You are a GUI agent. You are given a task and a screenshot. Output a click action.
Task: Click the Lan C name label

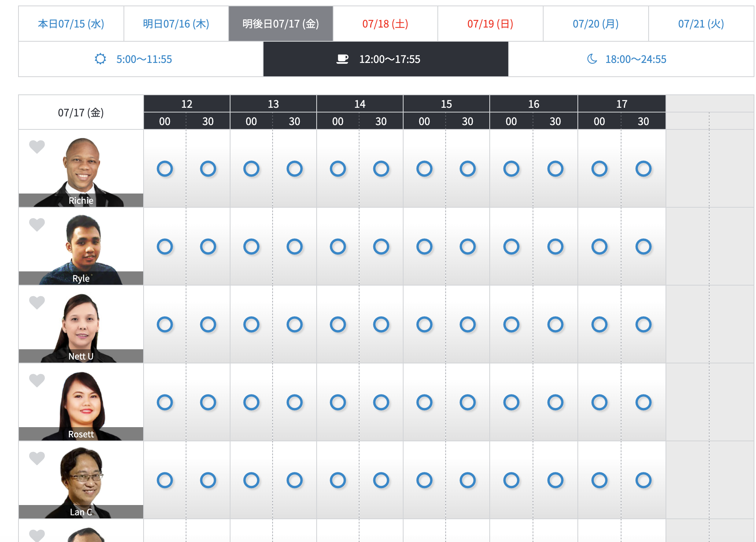pos(81,512)
